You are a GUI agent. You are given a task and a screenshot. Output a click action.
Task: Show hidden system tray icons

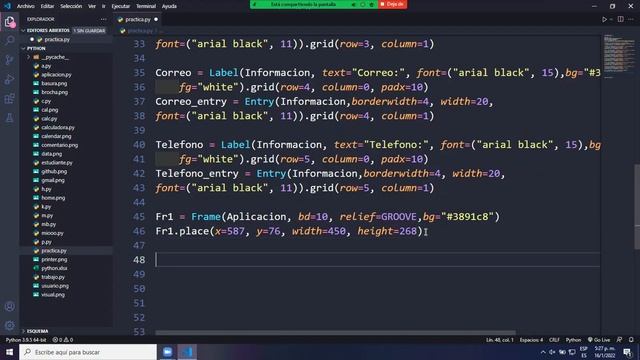click(543, 352)
